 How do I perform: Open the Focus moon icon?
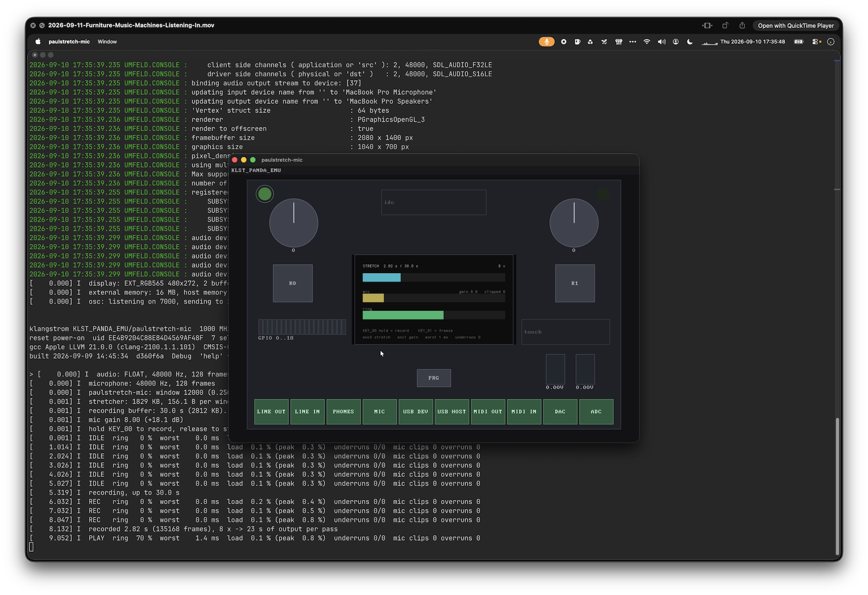tap(690, 42)
